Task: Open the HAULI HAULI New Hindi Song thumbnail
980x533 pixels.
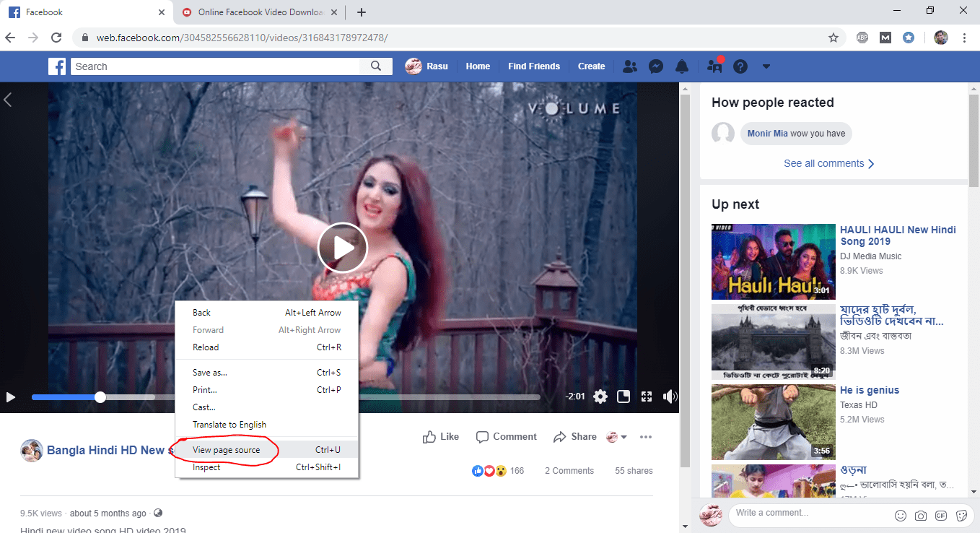Action: pyautogui.click(x=773, y=261)
